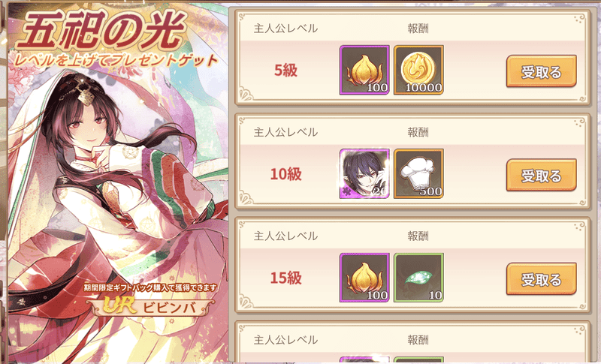601x364 pixels.
Task: Select golden onion reward in 5級 row
Action: 364,70
